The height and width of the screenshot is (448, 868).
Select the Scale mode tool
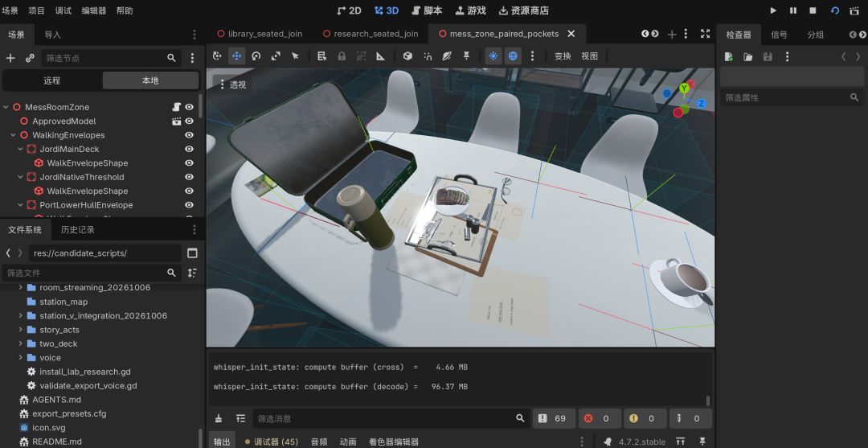(276, 56)
